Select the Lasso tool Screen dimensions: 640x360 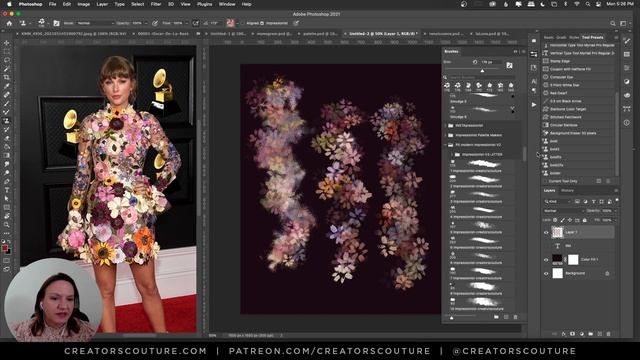tap(7, 60)
